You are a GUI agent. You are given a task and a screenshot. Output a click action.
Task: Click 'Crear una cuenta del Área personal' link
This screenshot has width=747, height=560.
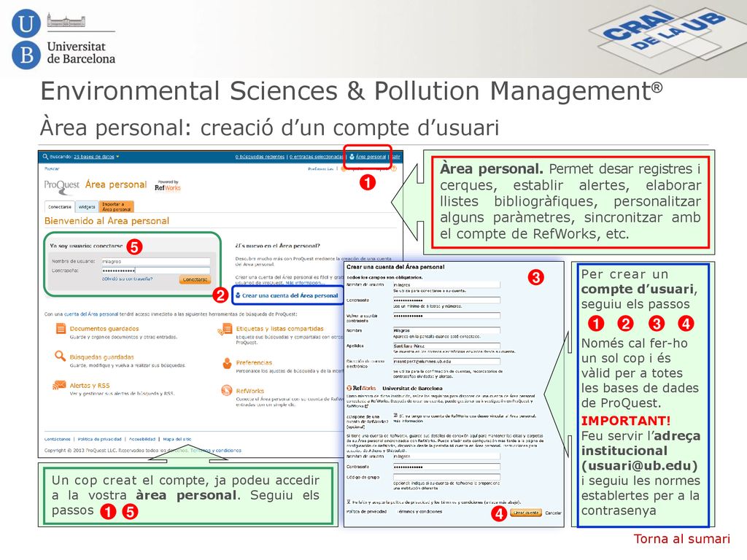(290, 296)
